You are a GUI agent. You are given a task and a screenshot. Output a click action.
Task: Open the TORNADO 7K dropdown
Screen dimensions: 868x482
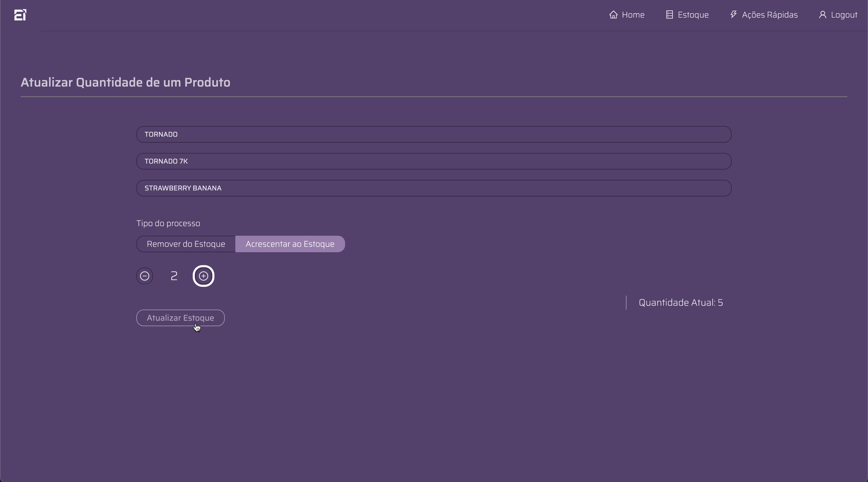pyautogui.click(x=434, y=161)
